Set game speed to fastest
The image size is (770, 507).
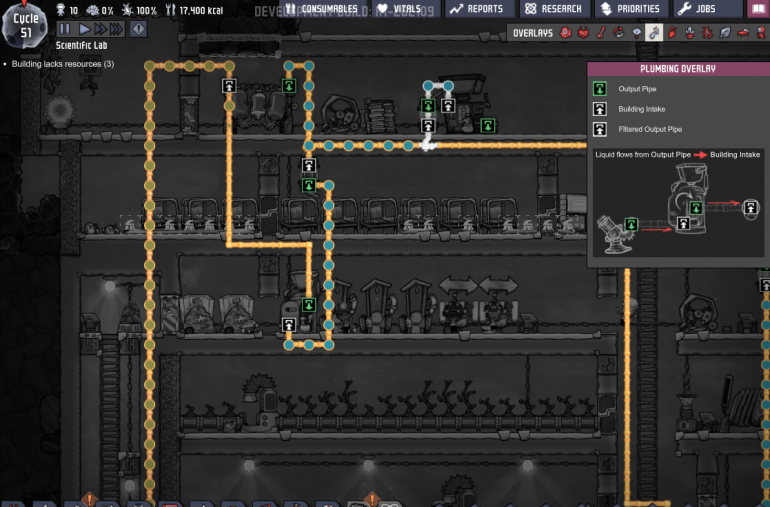pos(117,29)
